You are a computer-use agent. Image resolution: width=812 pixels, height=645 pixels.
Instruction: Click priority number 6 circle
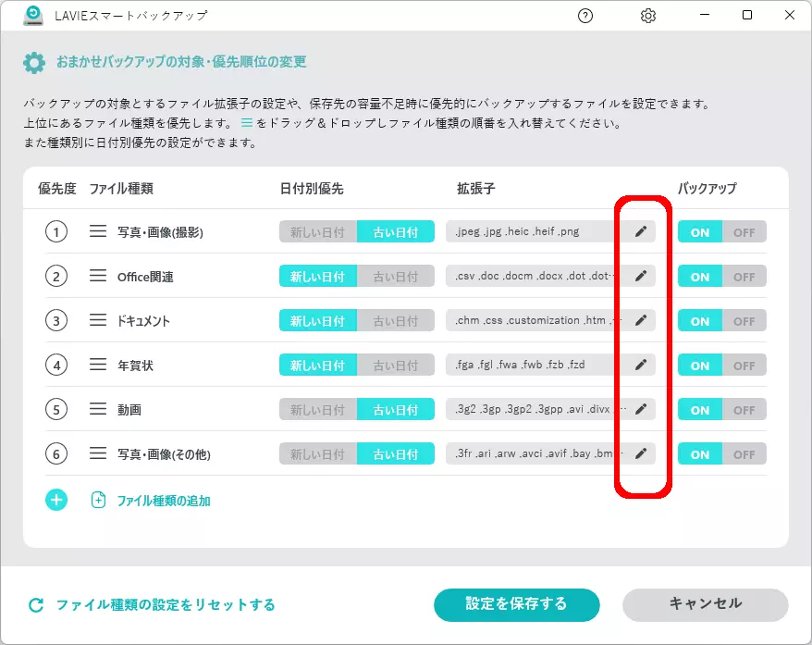56,454
